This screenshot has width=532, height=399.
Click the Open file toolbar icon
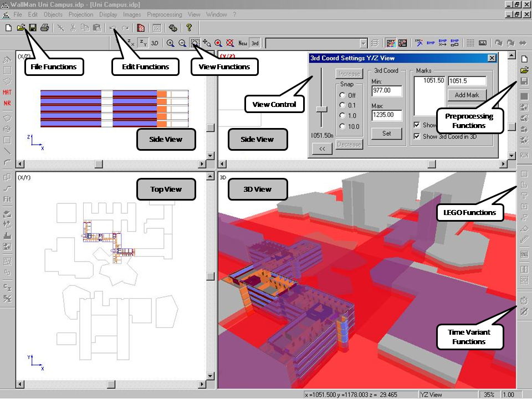click(21, 28)
